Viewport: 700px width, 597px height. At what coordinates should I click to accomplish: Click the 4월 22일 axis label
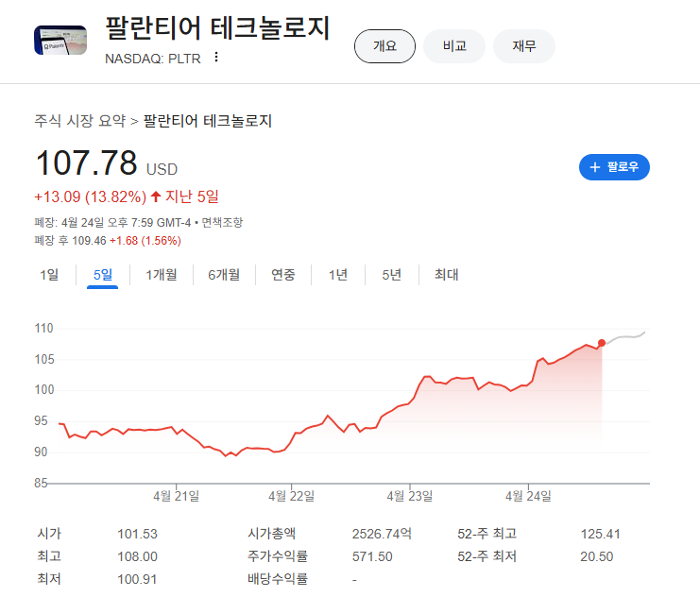[x=292, y=496]
